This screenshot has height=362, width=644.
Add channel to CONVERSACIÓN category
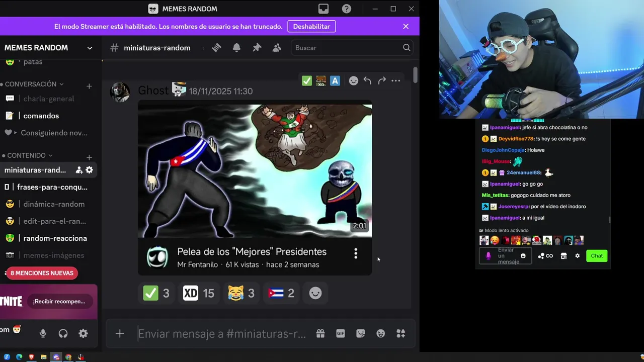pos(89,86)
